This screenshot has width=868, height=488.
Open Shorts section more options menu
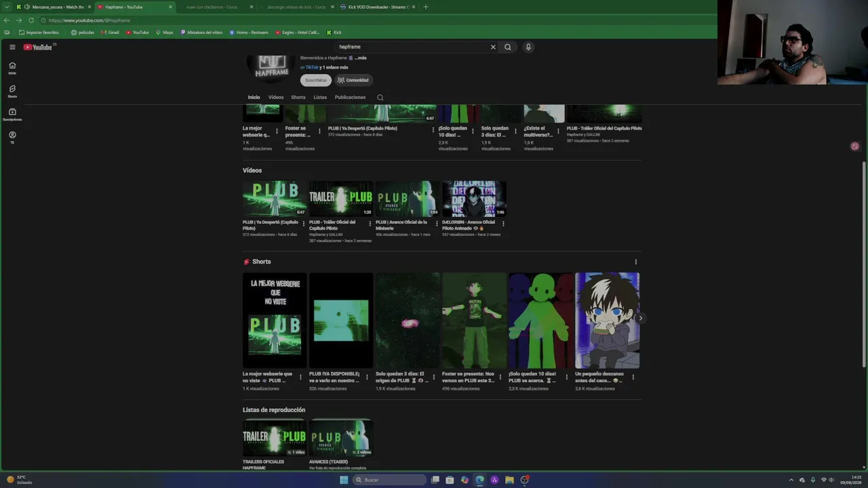click(635, 262)
